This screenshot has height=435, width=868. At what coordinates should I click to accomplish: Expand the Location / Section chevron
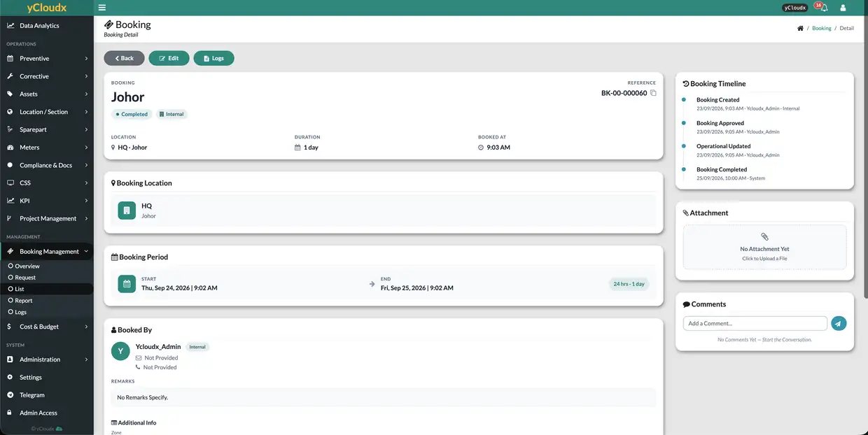click(x=86, y=112)
